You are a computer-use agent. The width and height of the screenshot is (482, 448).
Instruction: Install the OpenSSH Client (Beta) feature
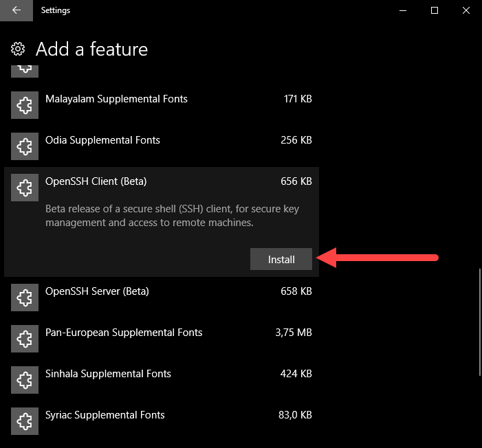pyautogui.click(x=281, y=260)
